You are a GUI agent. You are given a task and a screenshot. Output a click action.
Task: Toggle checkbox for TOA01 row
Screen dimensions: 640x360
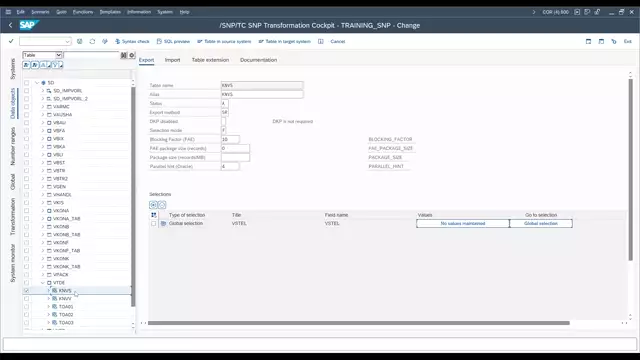click(27, 307)
